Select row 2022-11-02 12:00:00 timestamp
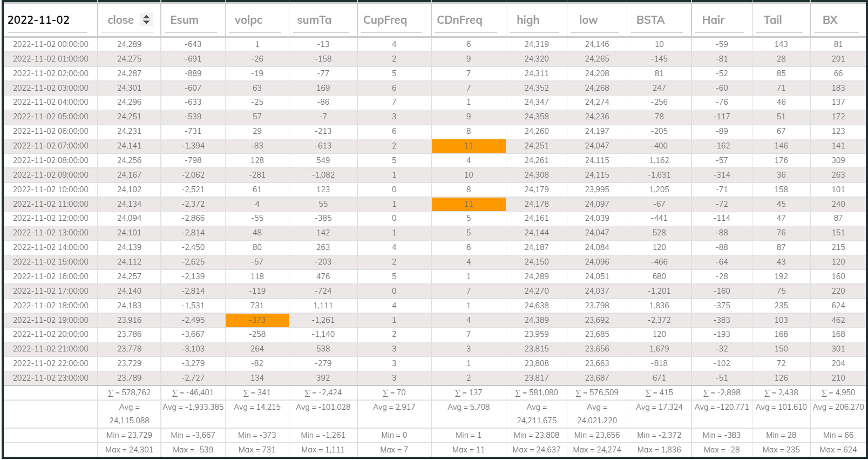The width and height of the screenshot is (868, 460). click(x=51, y=218)
